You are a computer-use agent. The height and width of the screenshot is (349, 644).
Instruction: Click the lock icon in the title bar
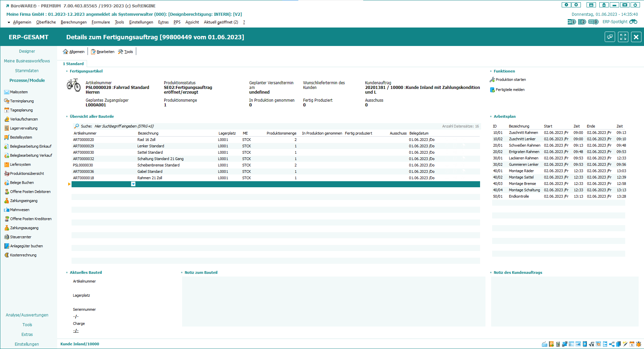pos(604,5)
